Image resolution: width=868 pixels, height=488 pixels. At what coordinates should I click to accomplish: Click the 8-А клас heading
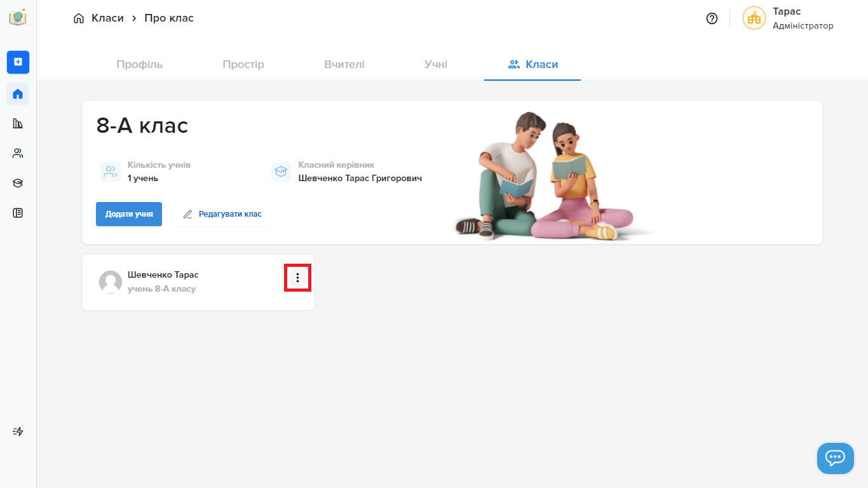pyautogui.click(x=142, y=126)
